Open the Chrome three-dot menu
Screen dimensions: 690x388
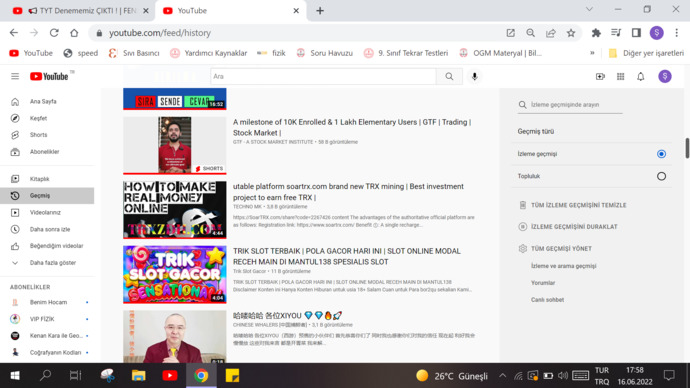click(676, 33)
